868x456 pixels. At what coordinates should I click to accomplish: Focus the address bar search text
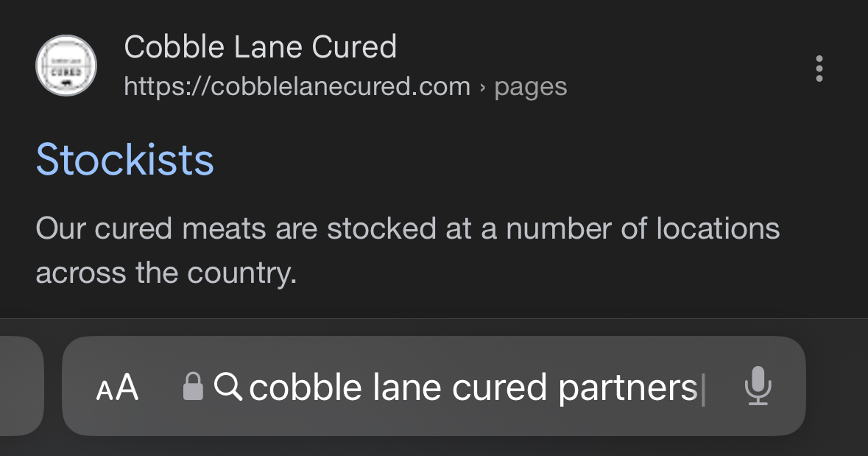point(473,387)
